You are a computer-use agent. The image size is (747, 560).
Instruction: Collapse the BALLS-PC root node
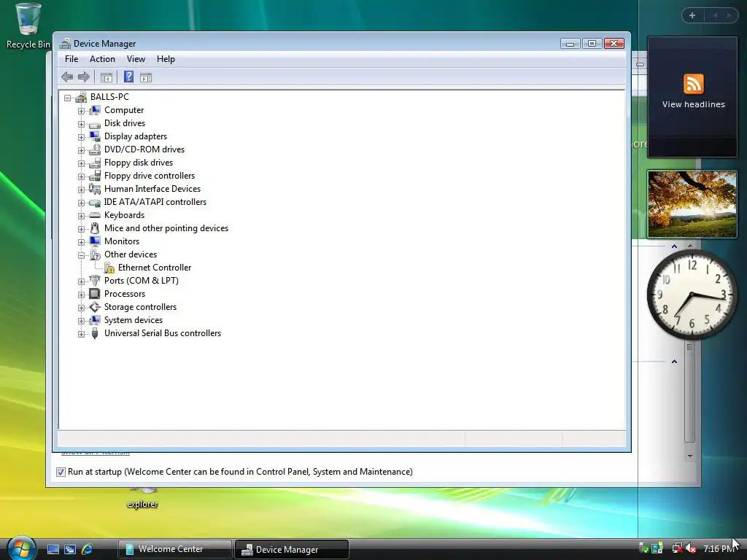click(x=68, y=98)
